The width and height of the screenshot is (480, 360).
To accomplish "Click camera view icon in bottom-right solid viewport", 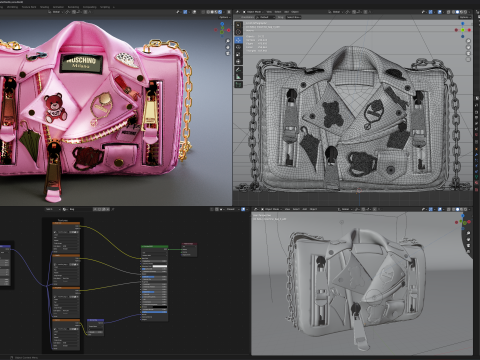I will [x=468, y=245].
